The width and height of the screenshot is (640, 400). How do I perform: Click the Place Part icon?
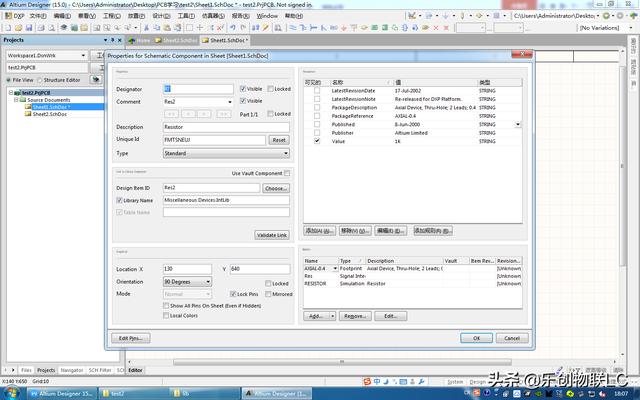[x=364, y=28]
